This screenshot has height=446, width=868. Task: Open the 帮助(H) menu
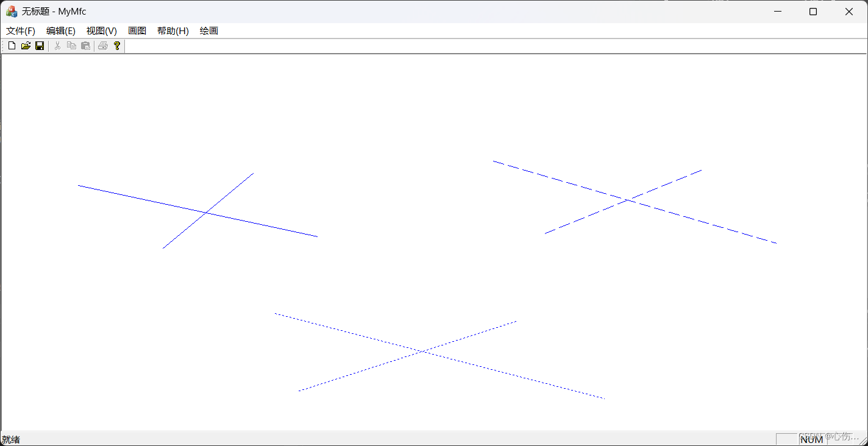(x=173, y=31)
